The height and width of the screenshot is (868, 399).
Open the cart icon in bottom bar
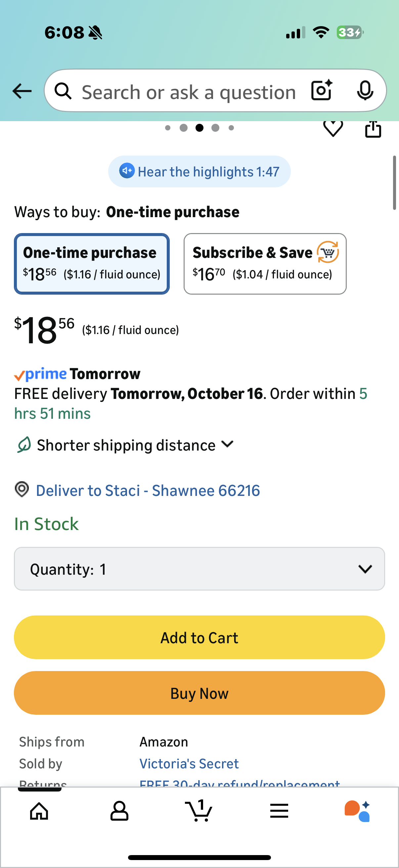click(199, 810)
